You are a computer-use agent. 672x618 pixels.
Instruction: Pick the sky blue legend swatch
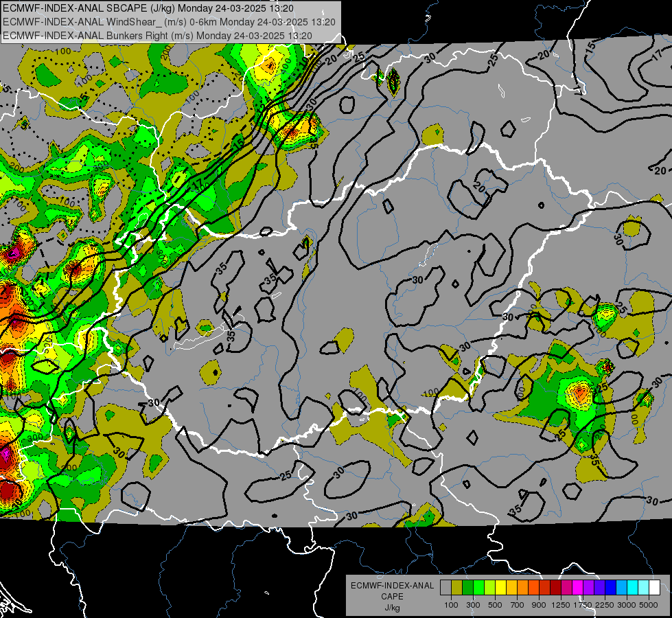click(x=621, y=587)
